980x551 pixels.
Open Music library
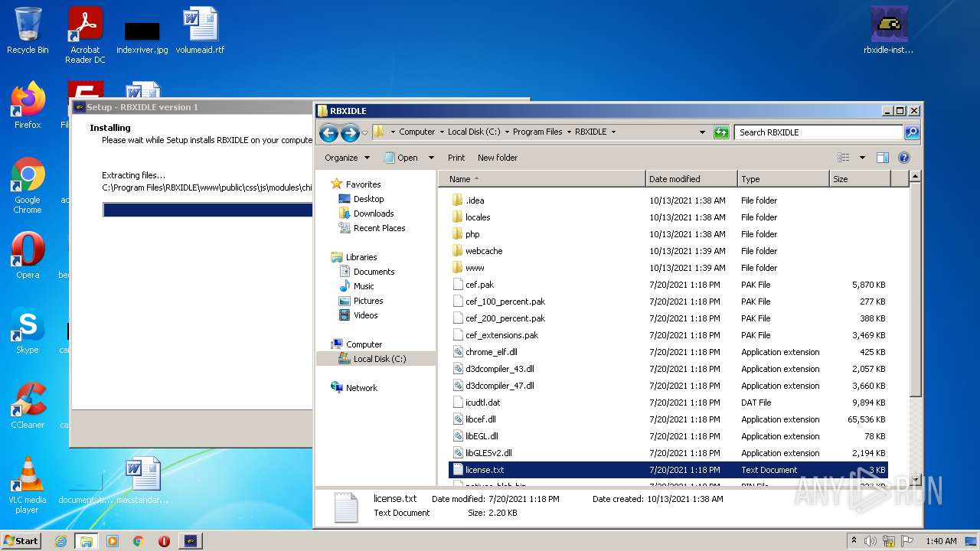coord(364,286)
